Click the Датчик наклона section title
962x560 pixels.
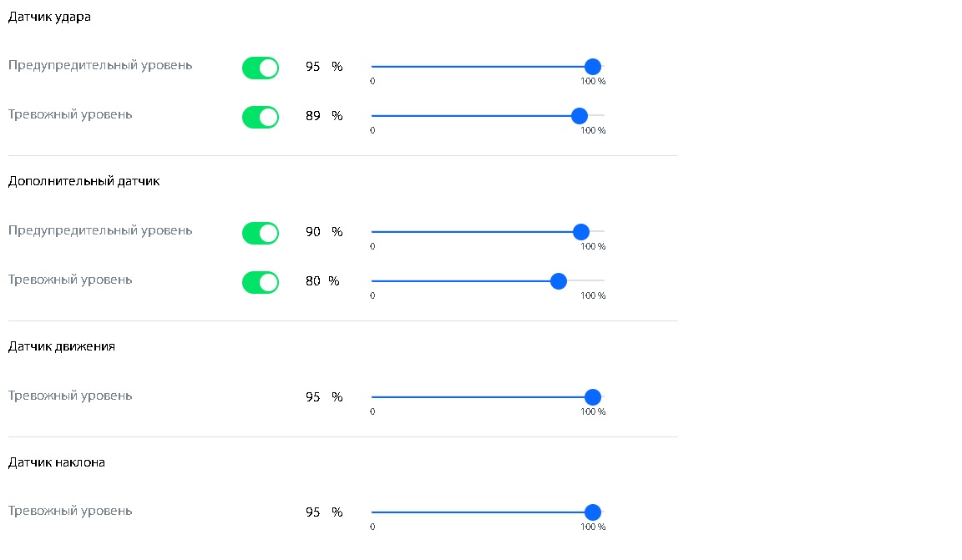click(x=57, y=462)
